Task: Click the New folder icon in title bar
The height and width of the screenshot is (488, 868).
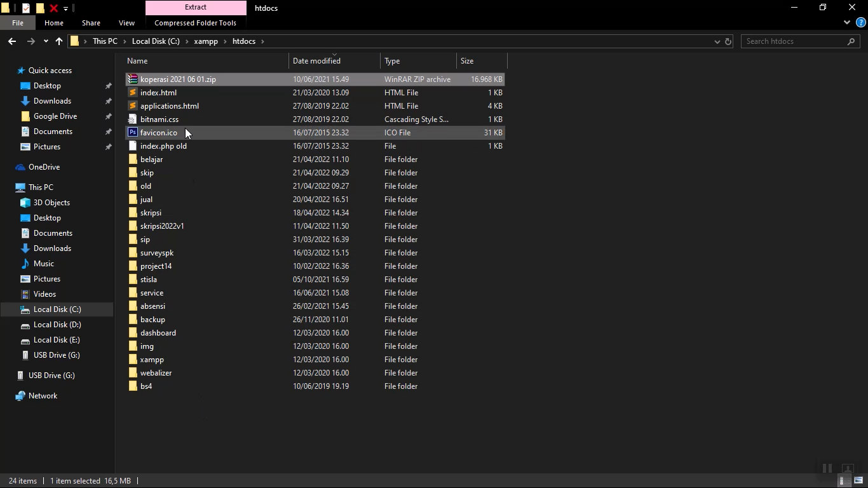Action: (x=40, y=8)
